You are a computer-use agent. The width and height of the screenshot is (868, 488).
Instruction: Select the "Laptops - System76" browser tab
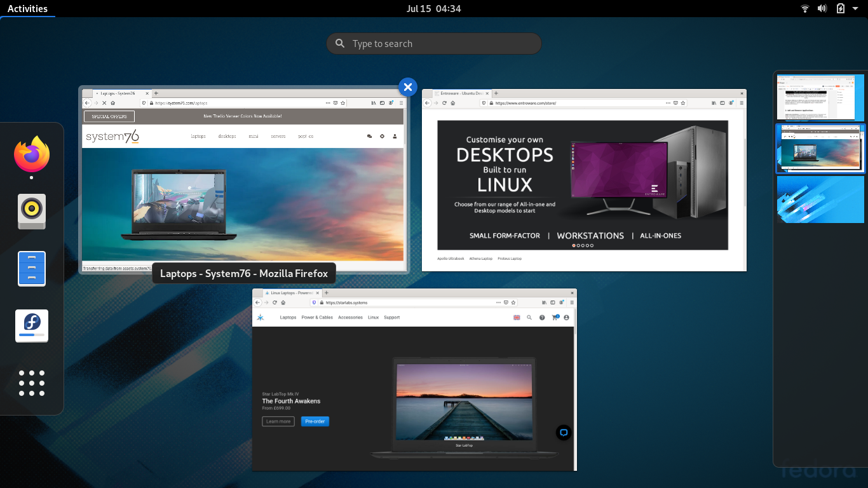(121, 93)
